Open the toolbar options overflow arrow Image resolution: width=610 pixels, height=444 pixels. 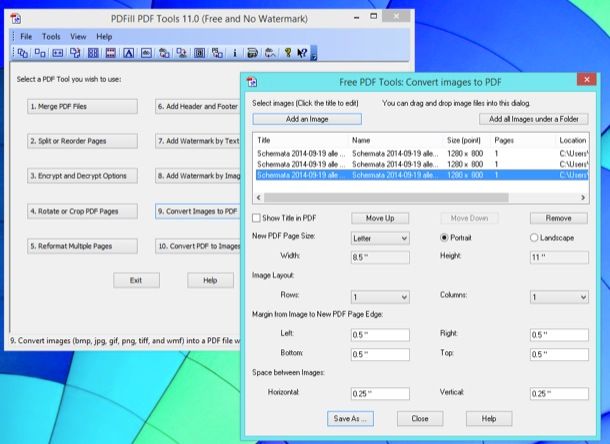click(x=314, y=53)
